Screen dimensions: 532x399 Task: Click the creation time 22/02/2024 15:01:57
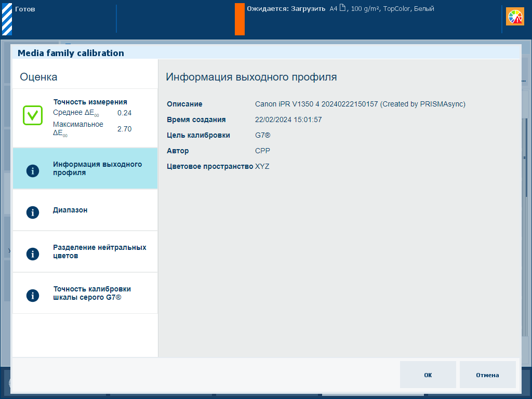pyautogui.click(x=288, y=120)
